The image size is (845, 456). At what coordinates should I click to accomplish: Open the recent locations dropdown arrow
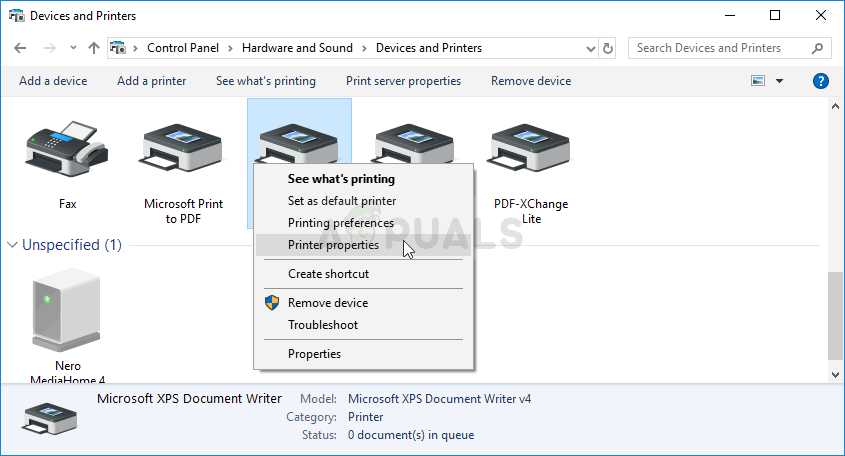(73, 48)
